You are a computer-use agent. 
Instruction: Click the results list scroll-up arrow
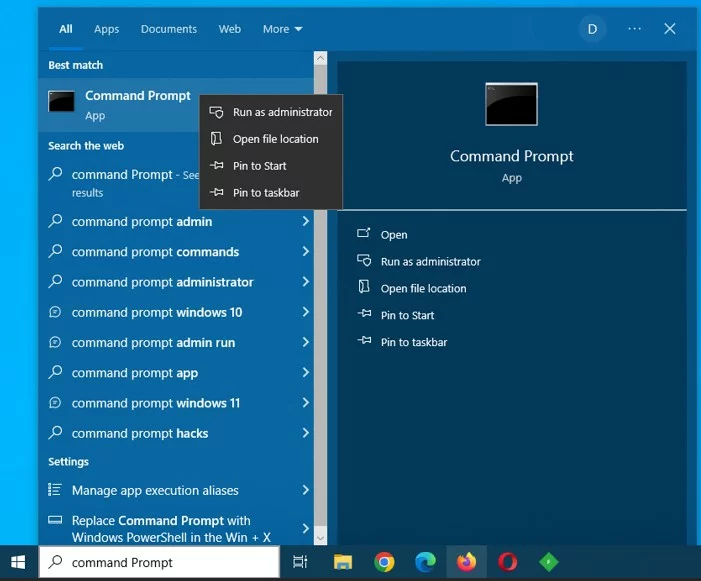pos(321,58)
